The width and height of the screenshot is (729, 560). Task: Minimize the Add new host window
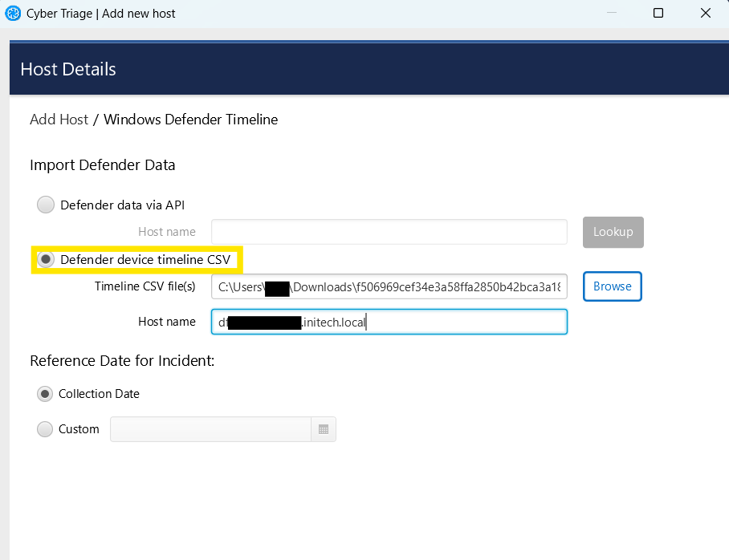(x=611, y=13)
